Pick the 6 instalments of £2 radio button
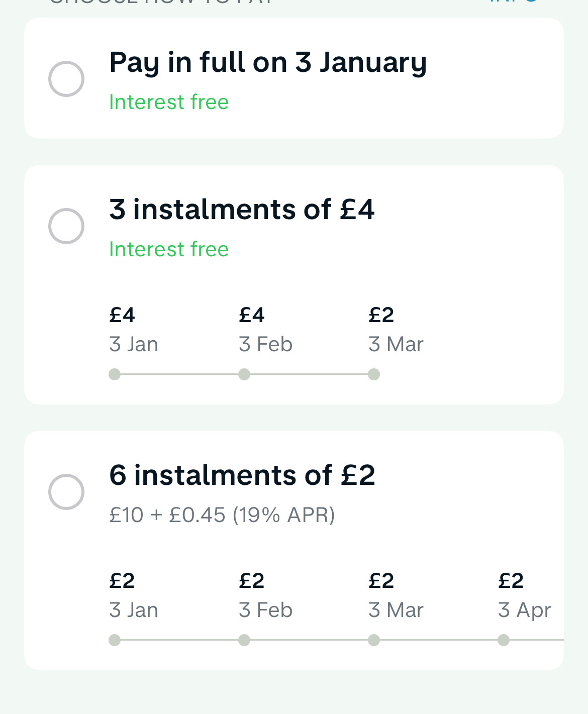 (x=66, y=492)
